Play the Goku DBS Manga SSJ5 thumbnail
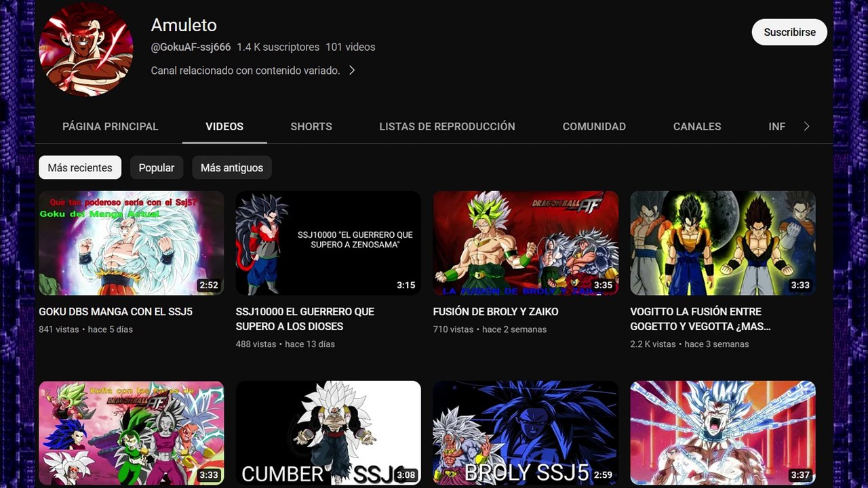 pyautogui.click(x=132, y=243)
